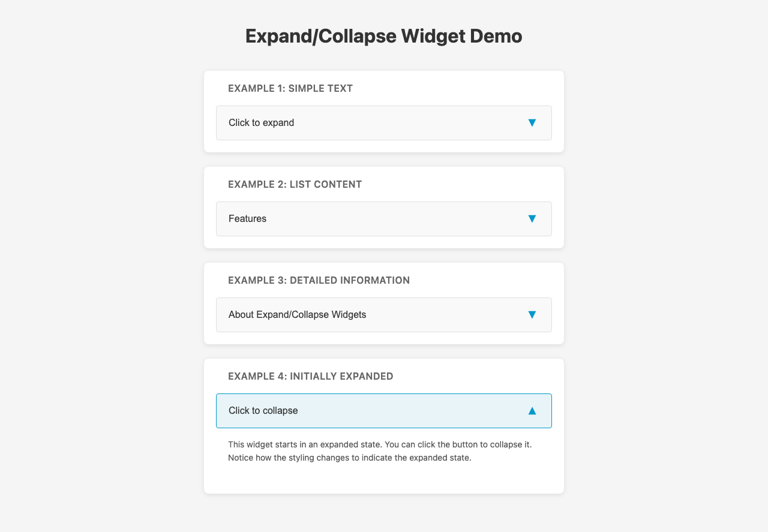Click the "This widget starts in" paragraph line

click(x=380, y=445)
